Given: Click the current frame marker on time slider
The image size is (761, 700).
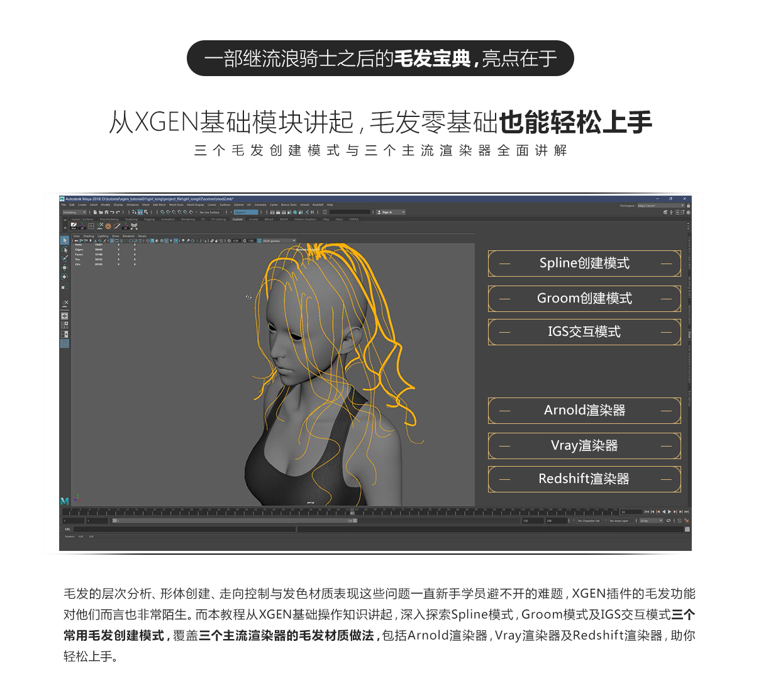Looking at the screenshot, I should 352,512.
